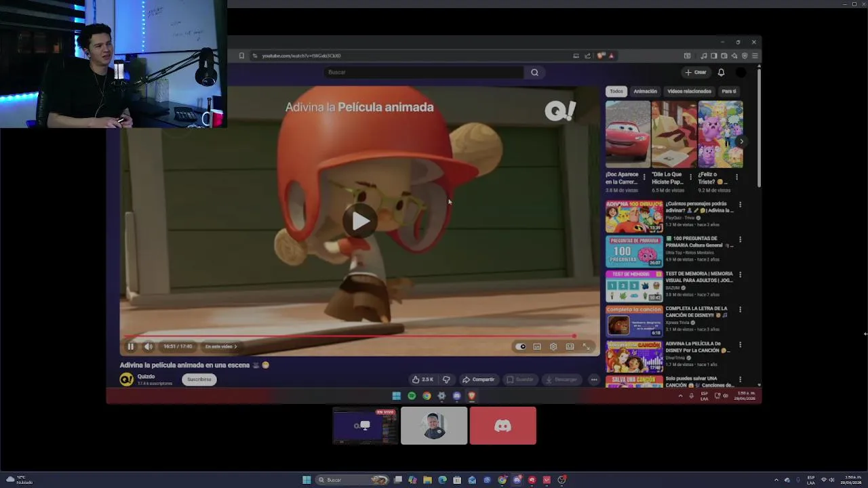868x488 pixels.
Task: Share the video with Compartir button
Action: (x=478, y=380)
